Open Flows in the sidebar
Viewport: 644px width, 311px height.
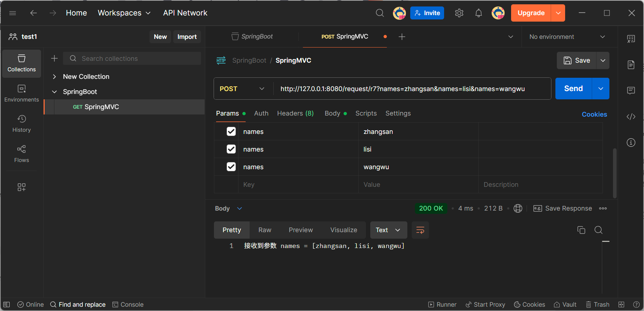(x=22, y=154)
